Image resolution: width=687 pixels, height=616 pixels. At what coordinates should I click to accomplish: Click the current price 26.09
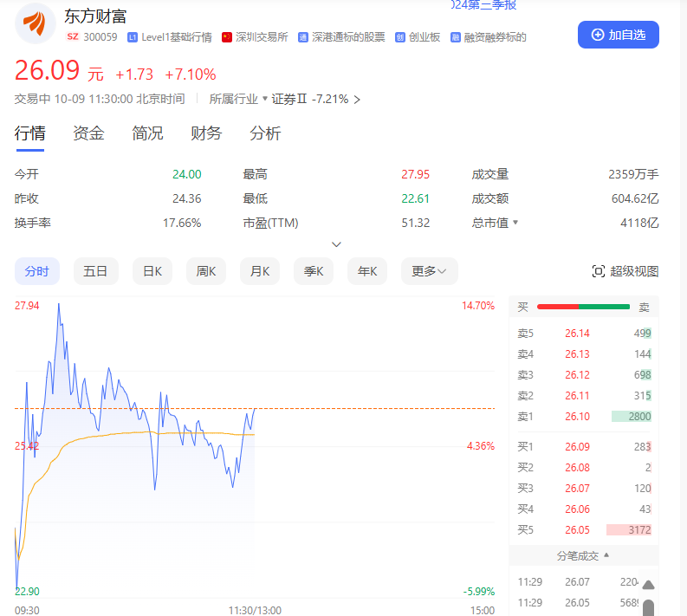(x=47, y=70)
